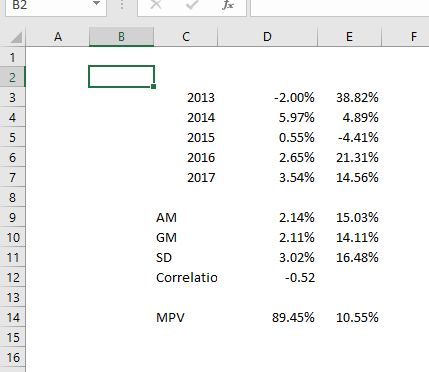Select row 8 header
This screenshot has height=372, width=429.
(x=13, y=197)
